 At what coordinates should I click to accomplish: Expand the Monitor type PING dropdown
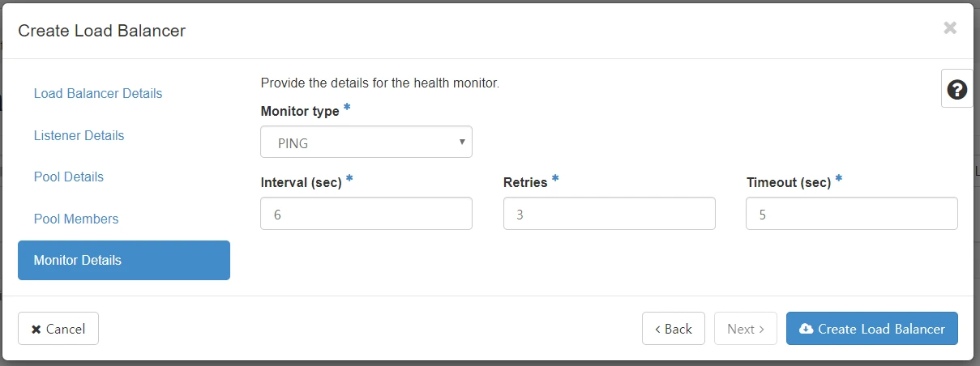tap(366, 143)
